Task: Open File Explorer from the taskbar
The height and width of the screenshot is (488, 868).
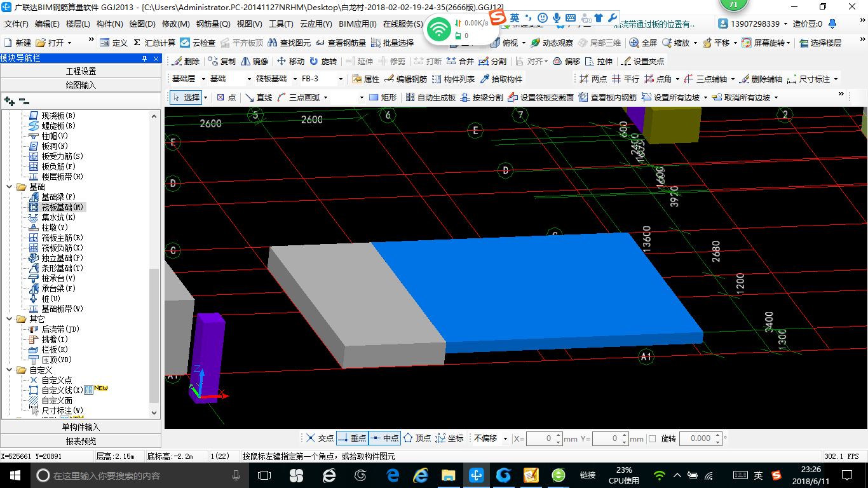Action: (x=448, y=475)
